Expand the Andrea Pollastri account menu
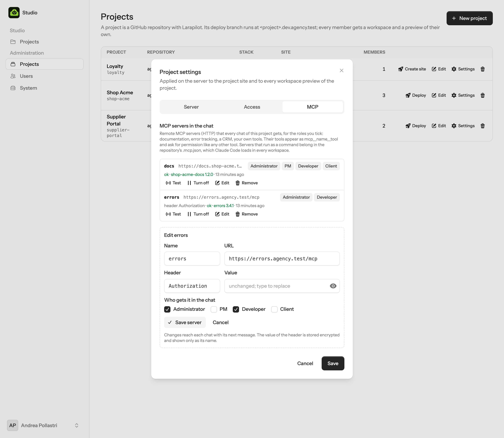Viewport: 504px width, 438px height. click(45, 425)
